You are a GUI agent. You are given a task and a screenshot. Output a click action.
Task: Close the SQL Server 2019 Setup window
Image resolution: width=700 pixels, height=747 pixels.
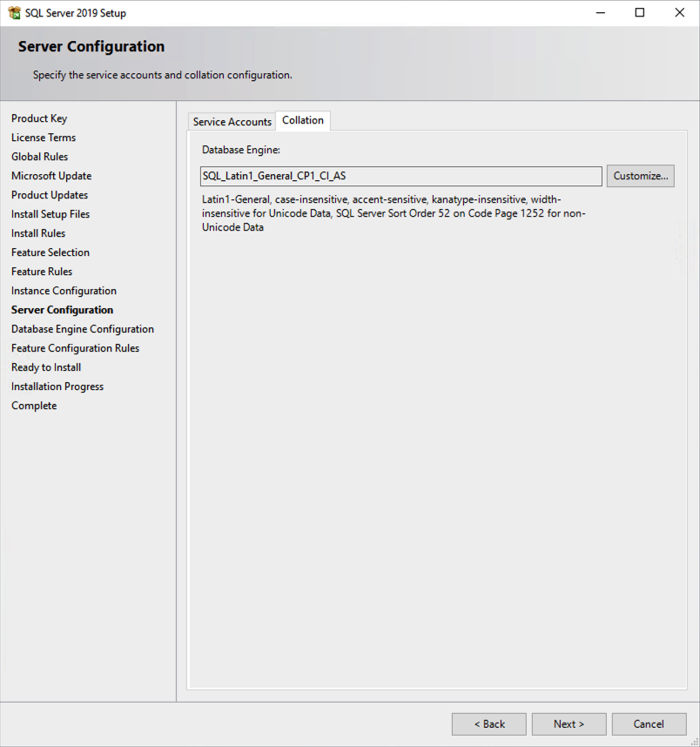pos(680,13)
